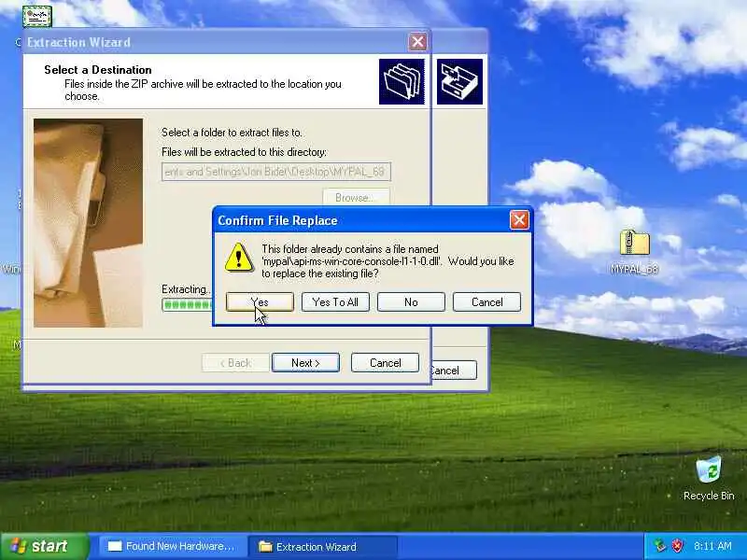Select desktop icon above the Extraction Wizard
747x560 pixels.
coord(37,16)
